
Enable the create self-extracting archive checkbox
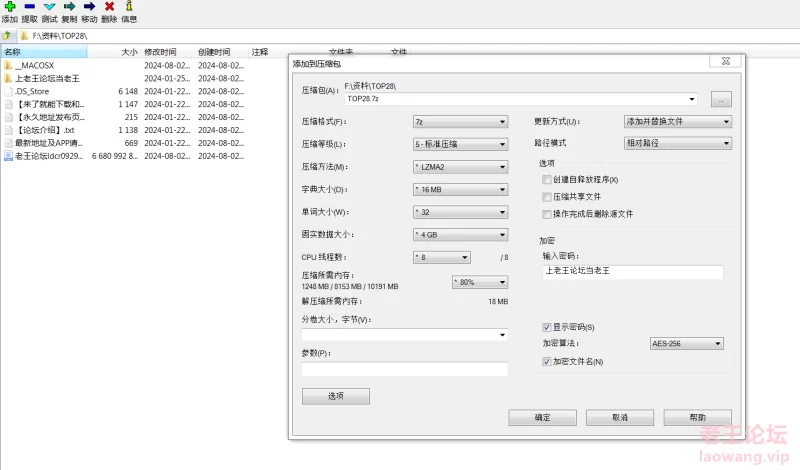pos(545,179)
